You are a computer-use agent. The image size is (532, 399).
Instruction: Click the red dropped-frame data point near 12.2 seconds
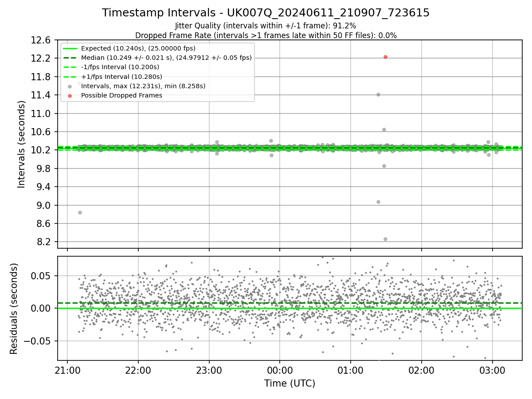(385, 57)
